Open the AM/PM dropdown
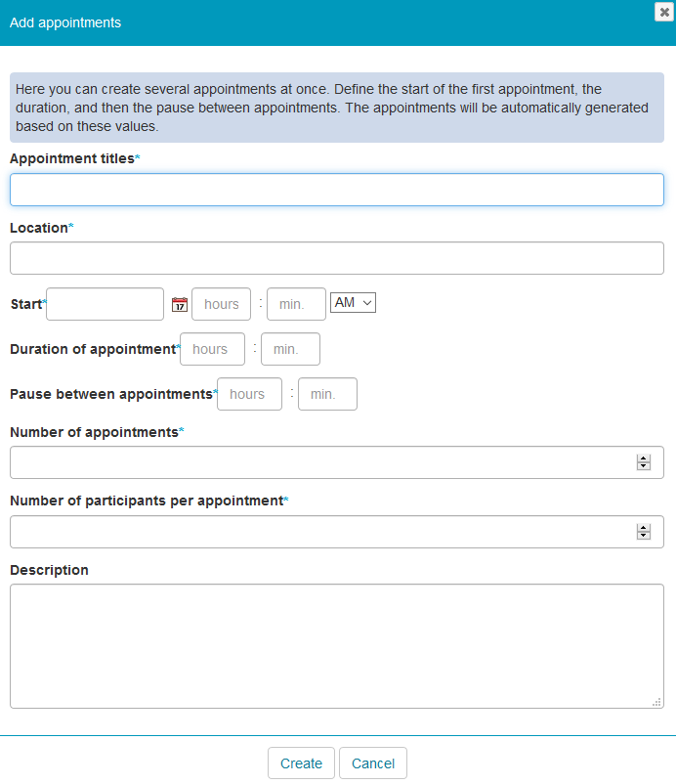The width and height of the screenshot is (676, 784). click(x=354, y=303)
